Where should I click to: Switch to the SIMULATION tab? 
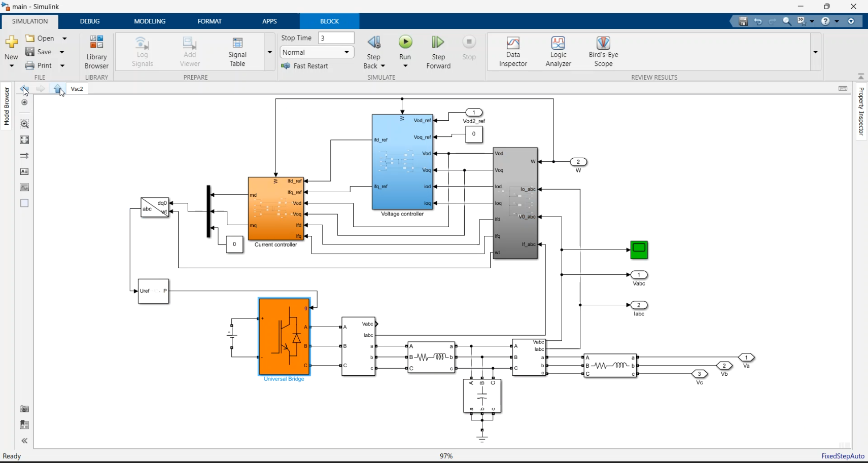click(x=30, y=21)
